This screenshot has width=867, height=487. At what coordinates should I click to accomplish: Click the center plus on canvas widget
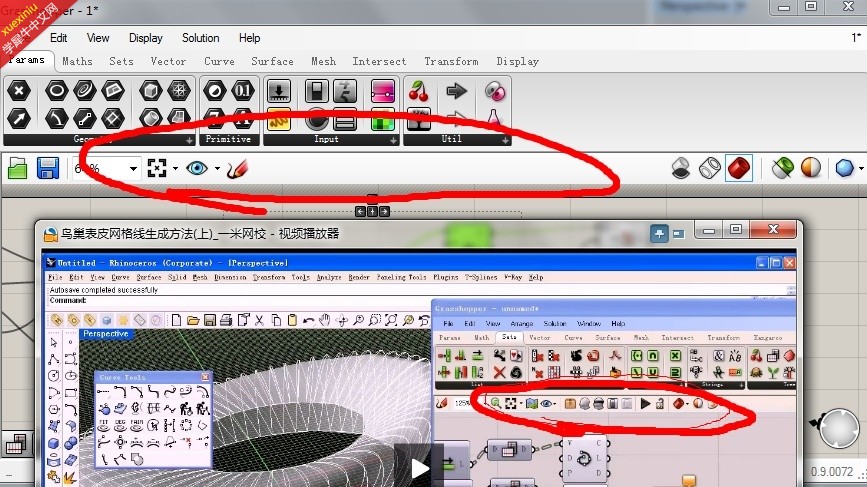pos(372,211)
